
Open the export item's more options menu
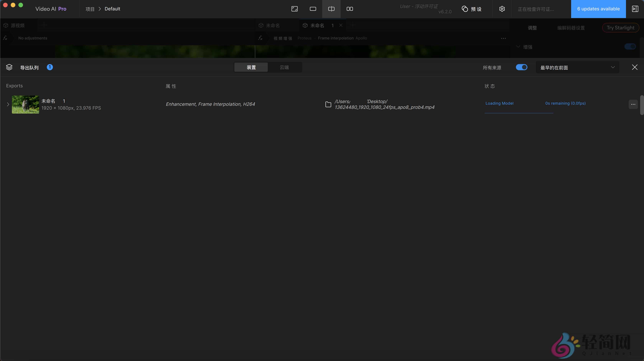point(633,105)
